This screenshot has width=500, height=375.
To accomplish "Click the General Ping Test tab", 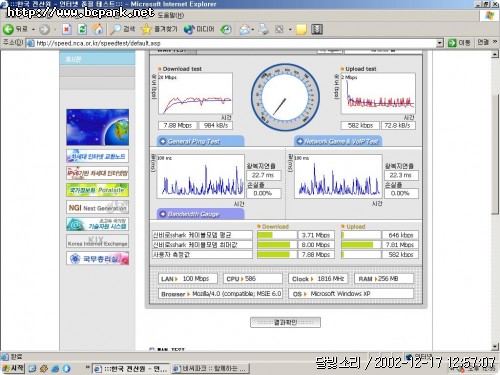I will (x=200, y=141).
